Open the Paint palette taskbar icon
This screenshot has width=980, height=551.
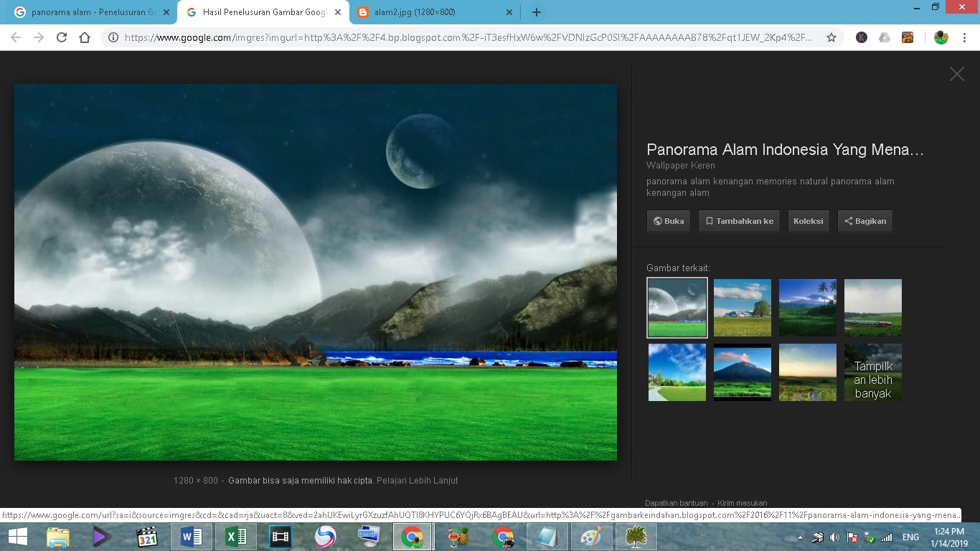(x=591, y=537)
